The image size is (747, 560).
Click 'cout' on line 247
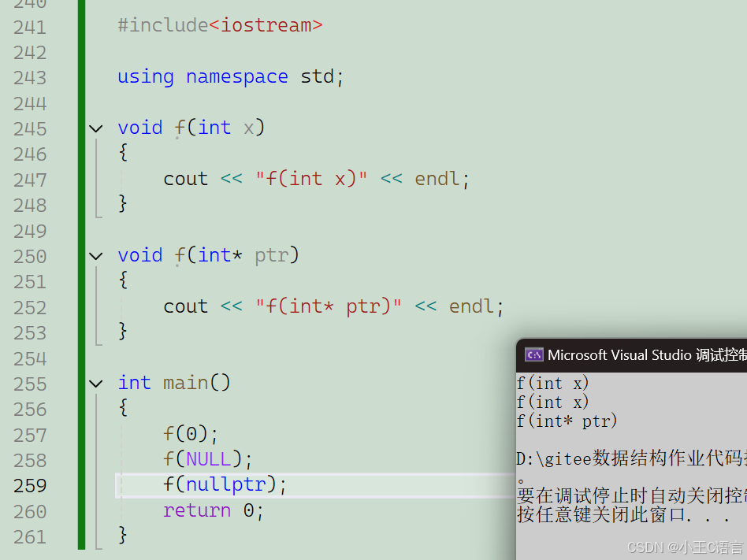tap(186, 179)
